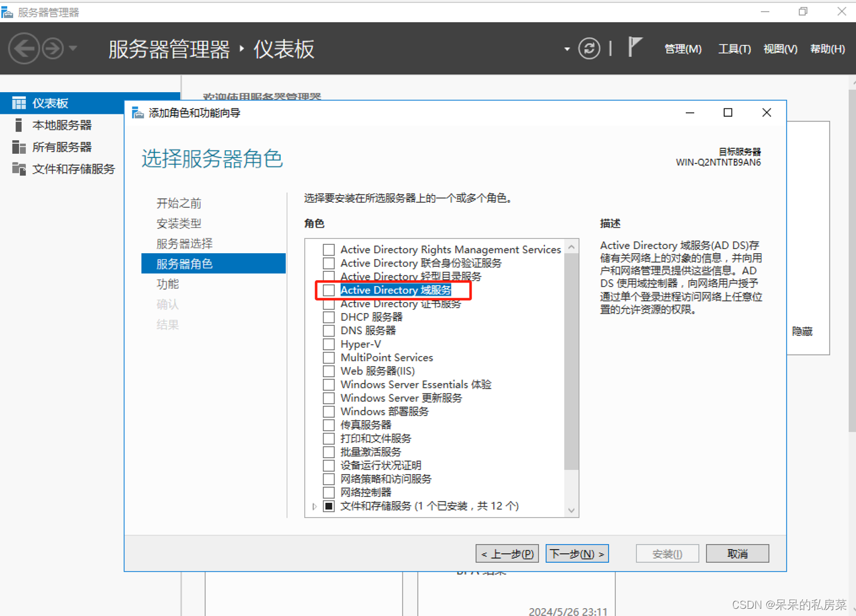Check Active Directory 证书服务
Viewport: 856px width, 616px height.
pos(329,304)
